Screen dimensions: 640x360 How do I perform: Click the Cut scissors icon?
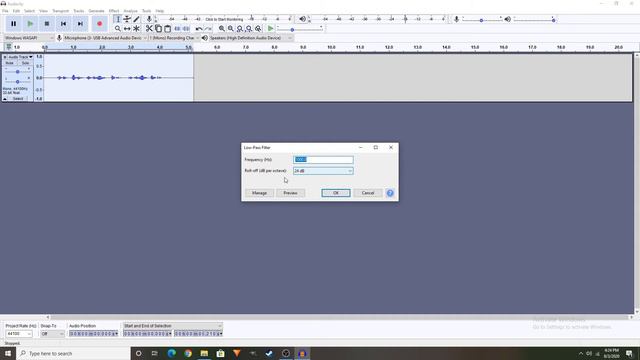149,29
